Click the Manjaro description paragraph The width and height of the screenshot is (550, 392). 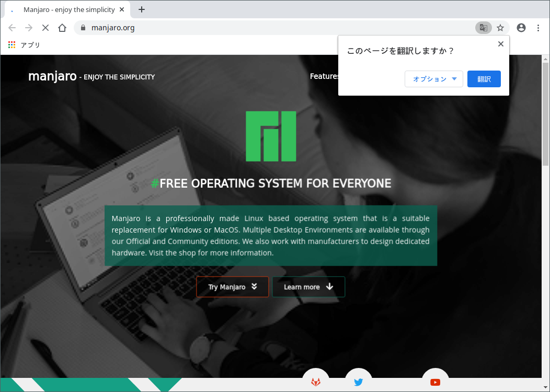click(x=271, y=236)
